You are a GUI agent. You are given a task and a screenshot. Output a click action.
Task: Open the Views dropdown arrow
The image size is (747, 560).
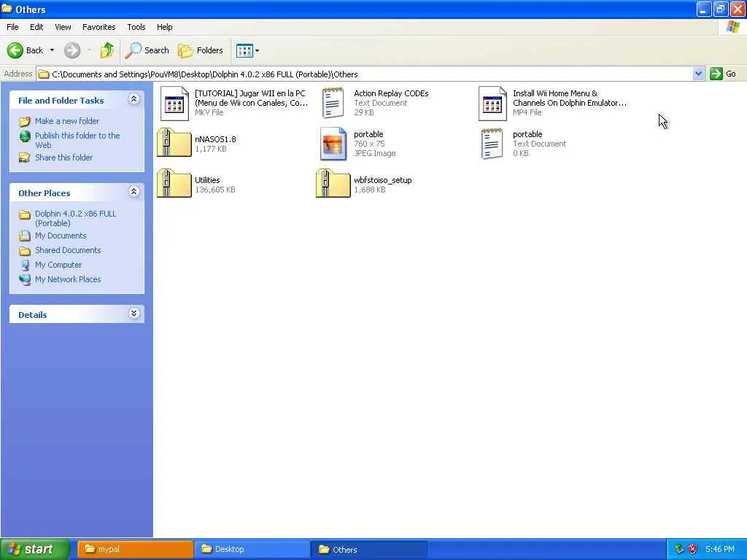258,50
